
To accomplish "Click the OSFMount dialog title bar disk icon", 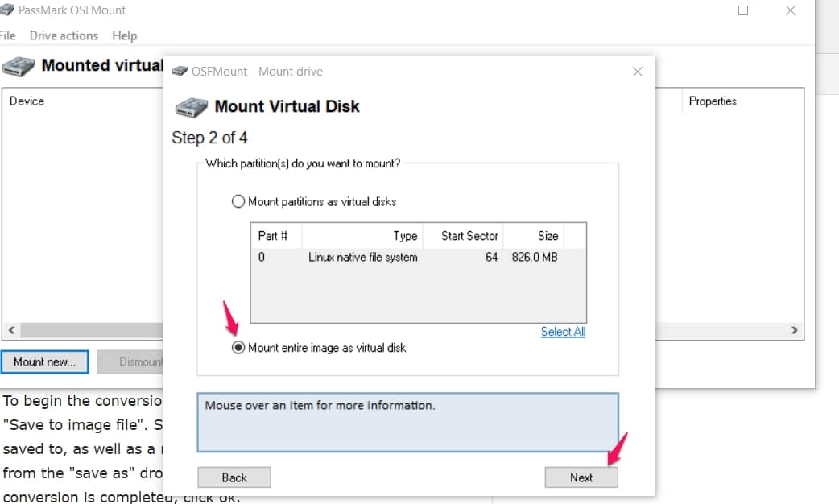I will 180,71.
